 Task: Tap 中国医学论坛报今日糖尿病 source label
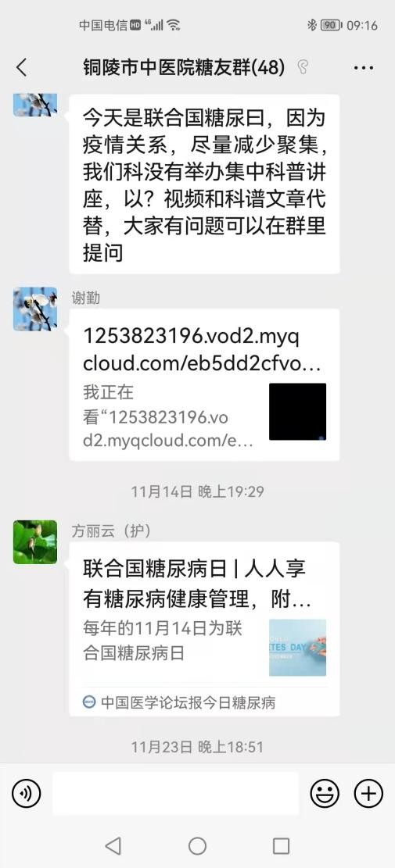pyautogui.click(x=188, y=702)
